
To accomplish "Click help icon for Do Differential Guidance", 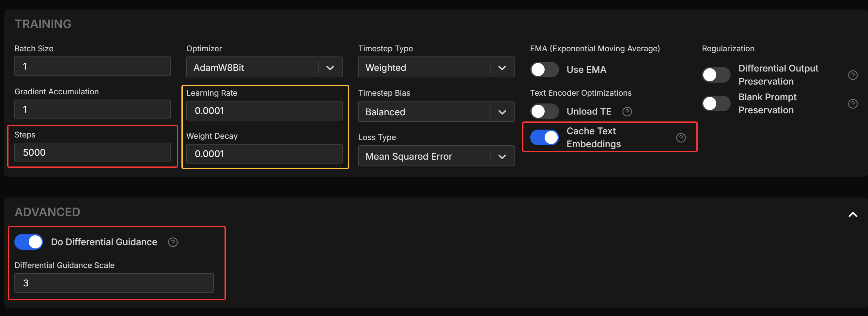I will point(173,242).
